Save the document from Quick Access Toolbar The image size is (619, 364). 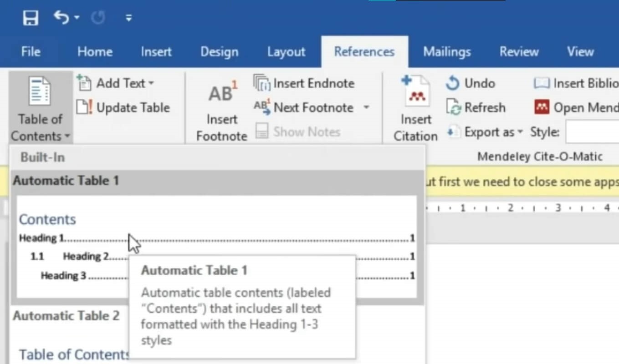pos(30,18)
